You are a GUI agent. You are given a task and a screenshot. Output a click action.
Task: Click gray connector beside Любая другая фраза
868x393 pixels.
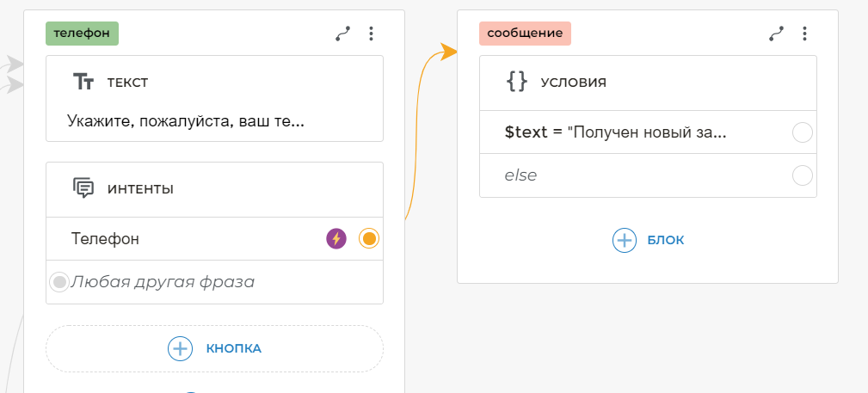tap(58, 282)
